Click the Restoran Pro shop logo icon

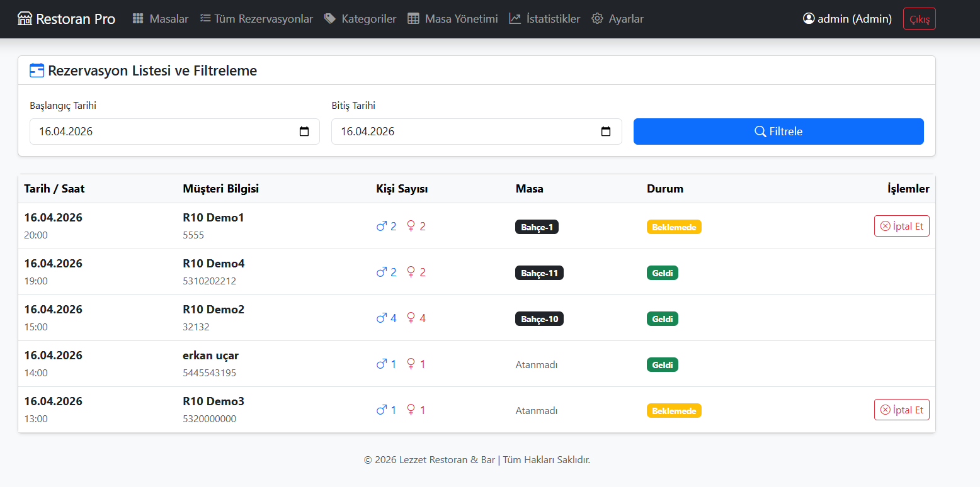[25, 19]
